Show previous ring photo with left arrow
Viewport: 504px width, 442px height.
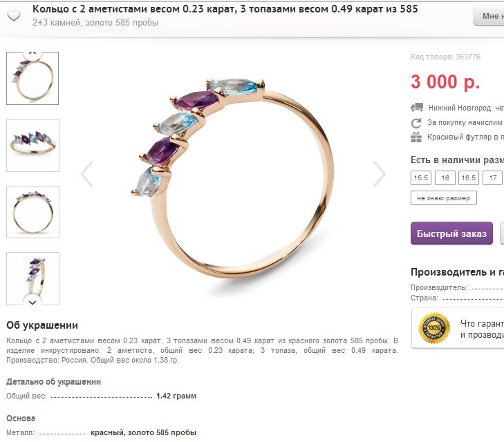87,173
